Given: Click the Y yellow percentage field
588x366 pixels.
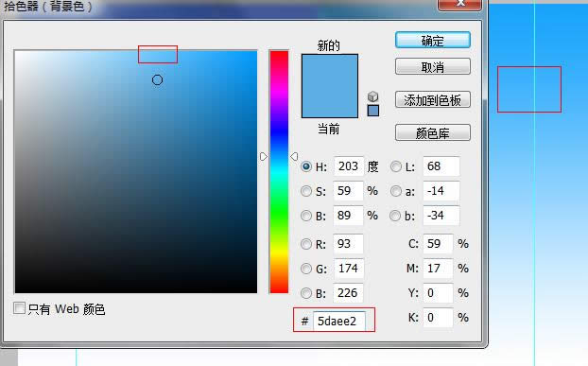Looking at the screenshot, I should (438, 293).
